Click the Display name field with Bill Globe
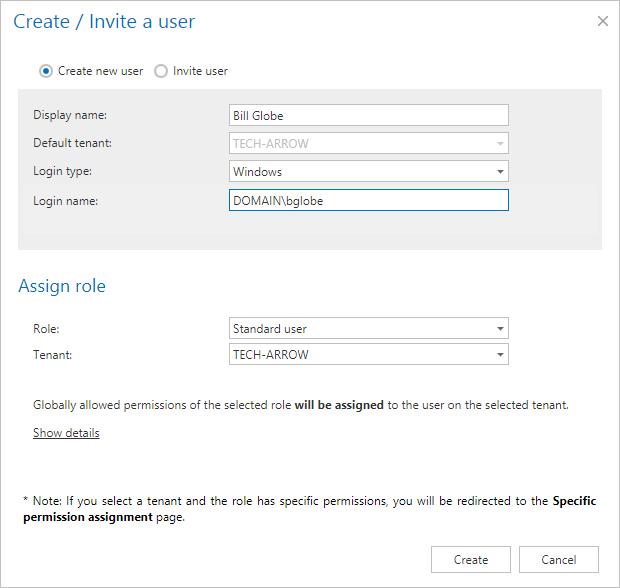Image resolution: width=620 pixels, height=588 pixels. click(x=368, y=115)
